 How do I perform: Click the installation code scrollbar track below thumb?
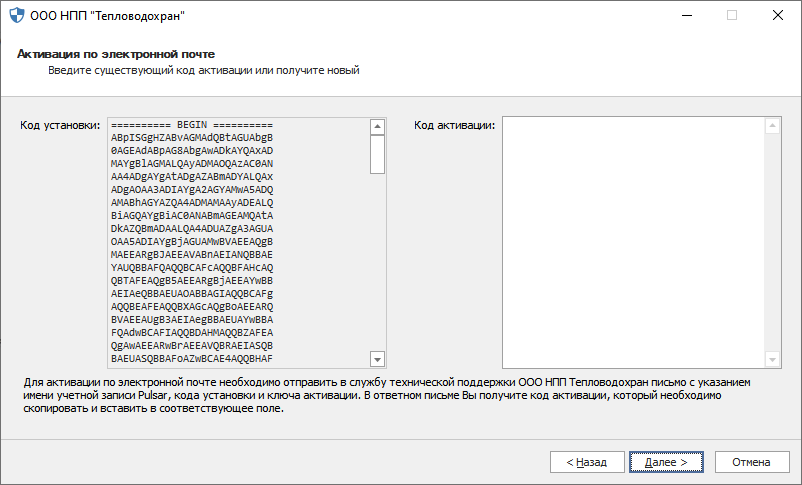[378, 260]
